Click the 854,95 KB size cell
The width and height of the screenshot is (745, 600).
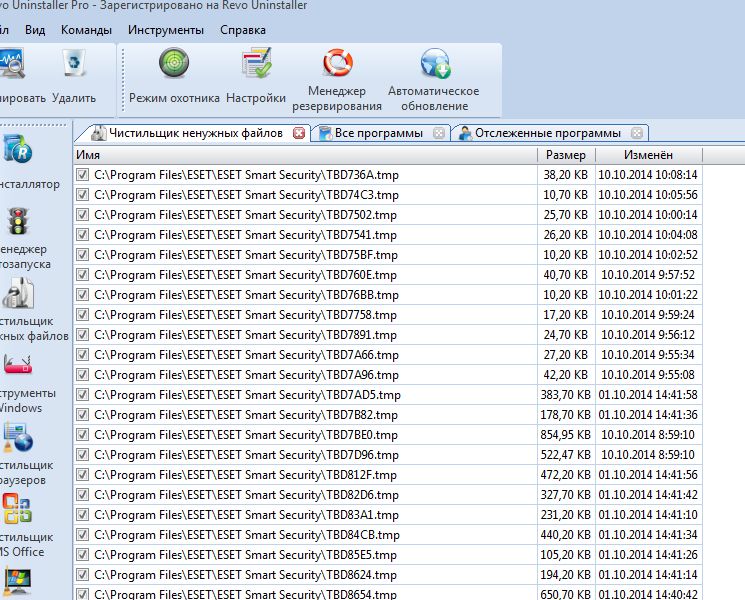(565, 435)
